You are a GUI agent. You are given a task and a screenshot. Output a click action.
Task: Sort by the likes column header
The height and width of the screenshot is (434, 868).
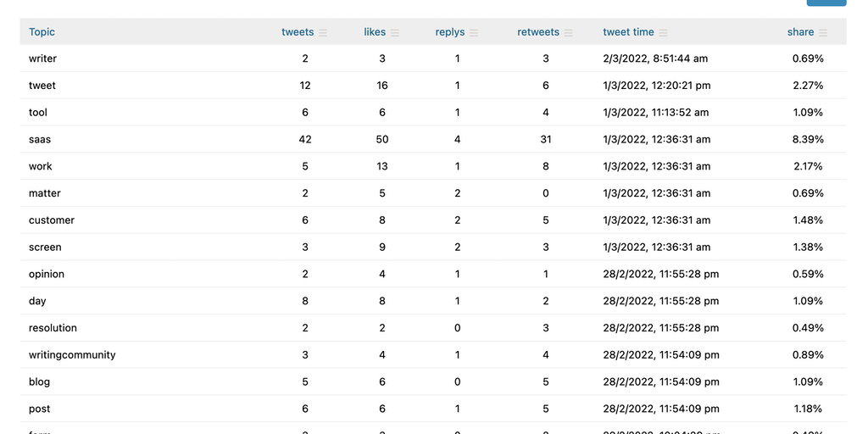click(375, 32)
